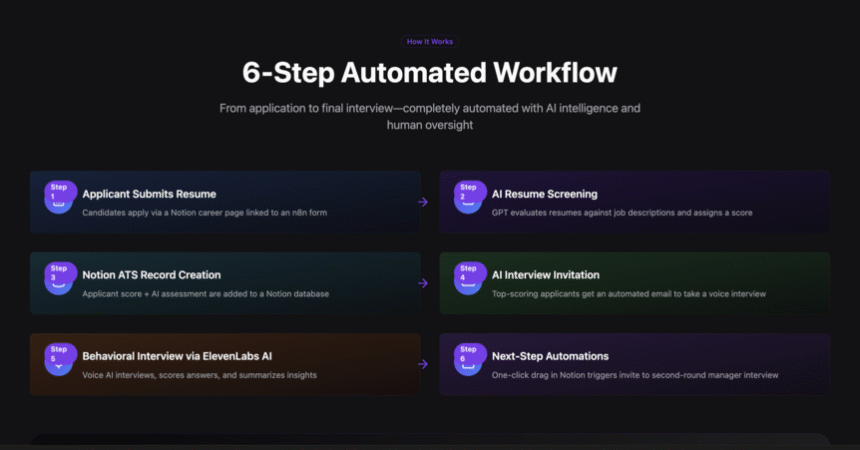860x450 pixels.
Task: Click the arrow after Behavioral Interview card
Action: (423, 364)
